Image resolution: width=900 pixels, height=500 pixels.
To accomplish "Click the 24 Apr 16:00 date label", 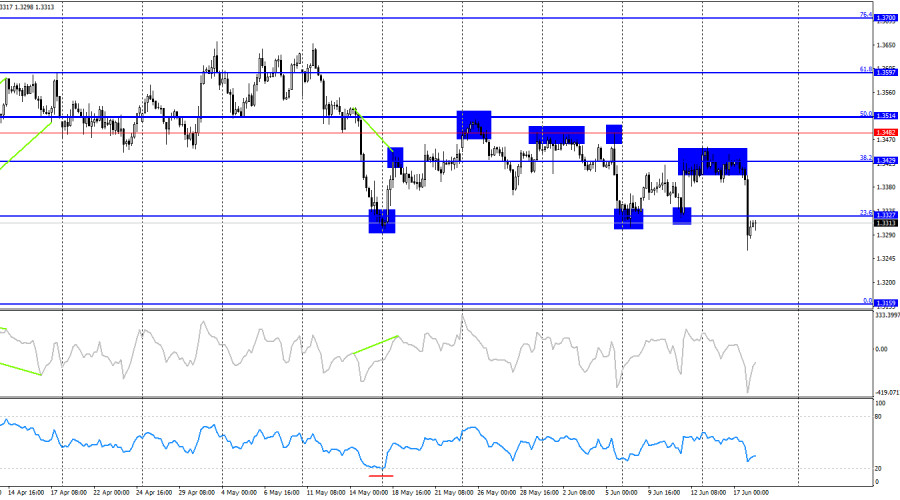I will [x=154, y=493].
